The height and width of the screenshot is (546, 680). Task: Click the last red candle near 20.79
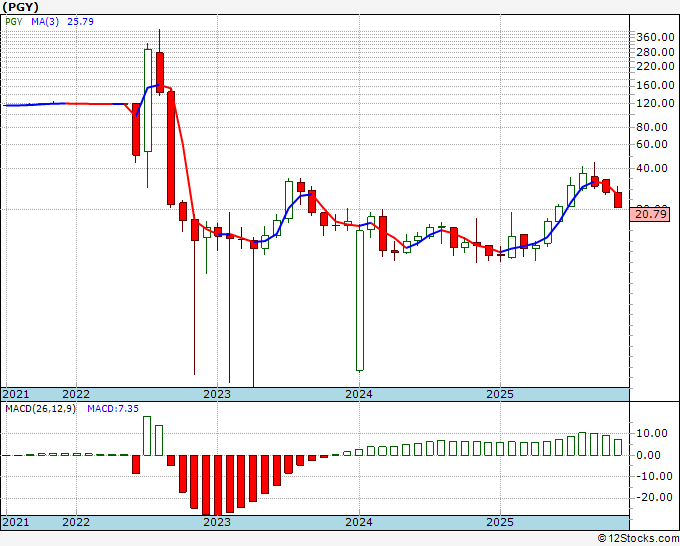pos(618,199)
